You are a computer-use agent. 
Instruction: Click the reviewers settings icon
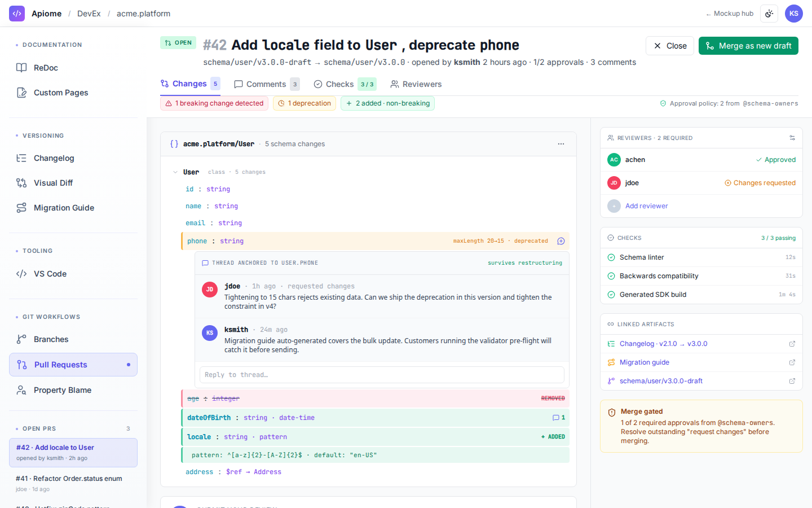792,138
